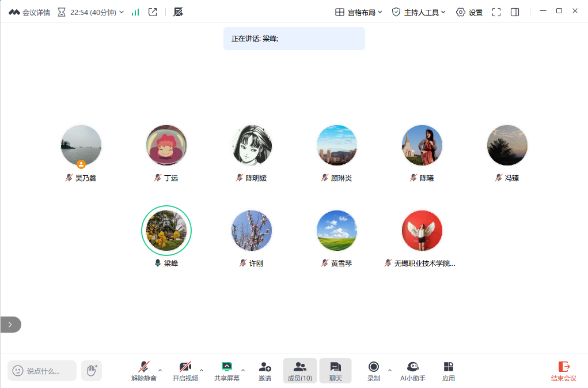
Task: Click 结束会议 to end meeting
Action: [x=563, y=371]
